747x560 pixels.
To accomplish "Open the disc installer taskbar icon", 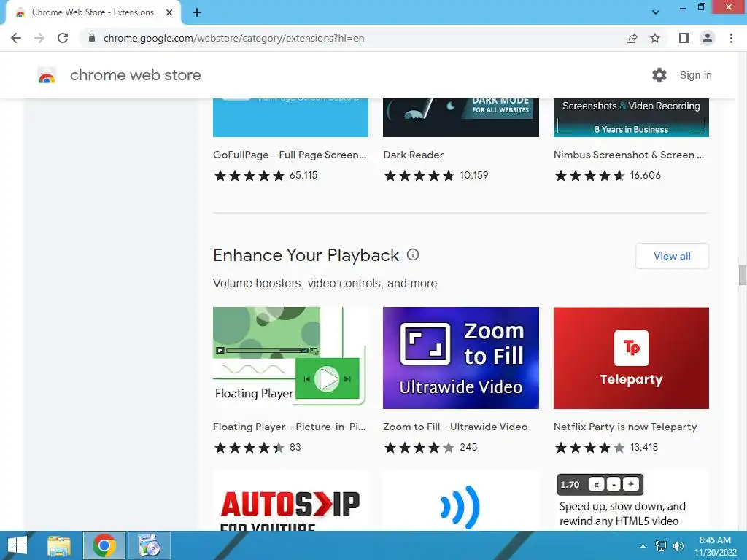I will coord(149,545).
